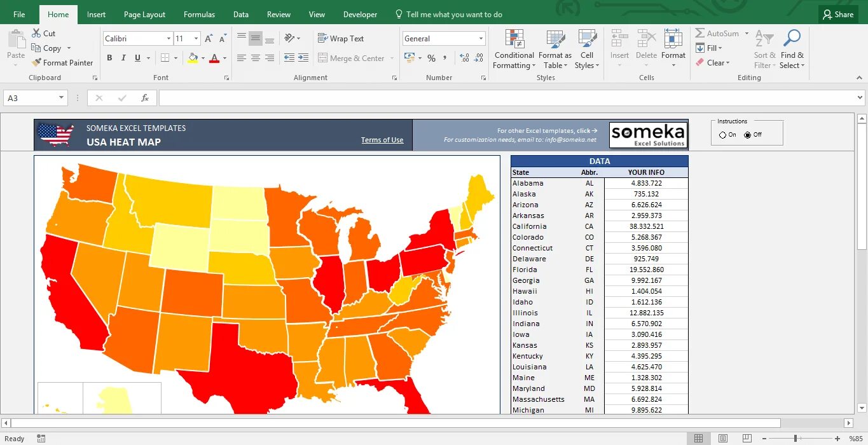Click the Cut scissors icon

[x=36, y=33]
